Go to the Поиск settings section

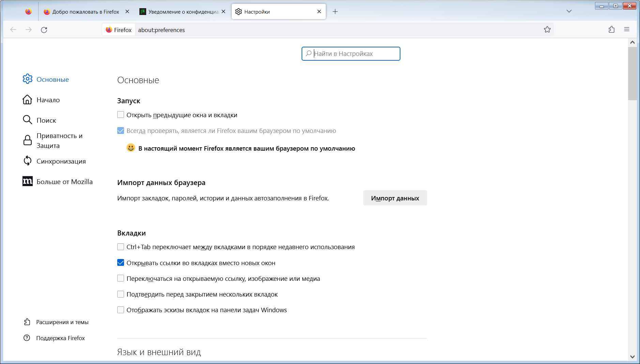pyautogui.click(x=46, y=120)
